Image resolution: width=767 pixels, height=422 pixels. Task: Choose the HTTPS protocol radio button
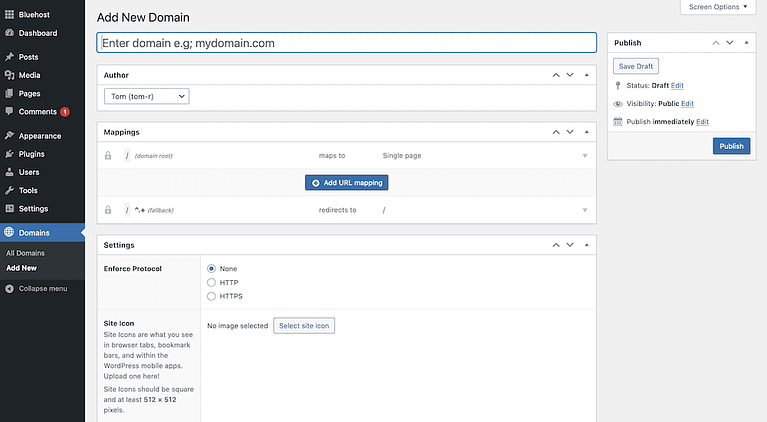coord(211,296)
